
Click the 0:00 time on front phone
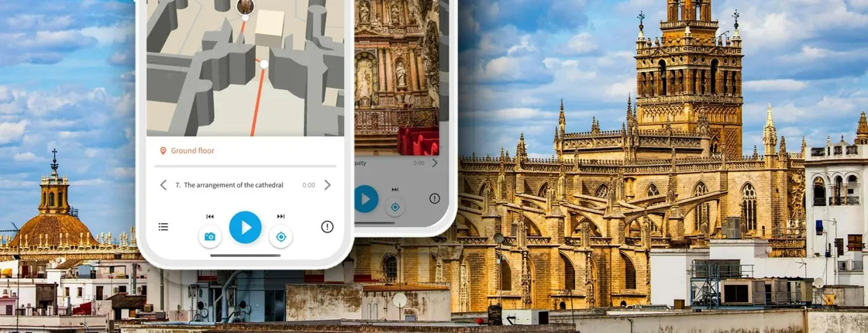pyautogui.click(x=309, y=185)
